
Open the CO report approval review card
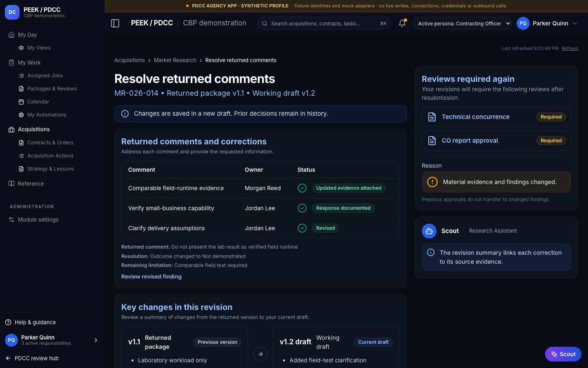[x=497, y=141]
